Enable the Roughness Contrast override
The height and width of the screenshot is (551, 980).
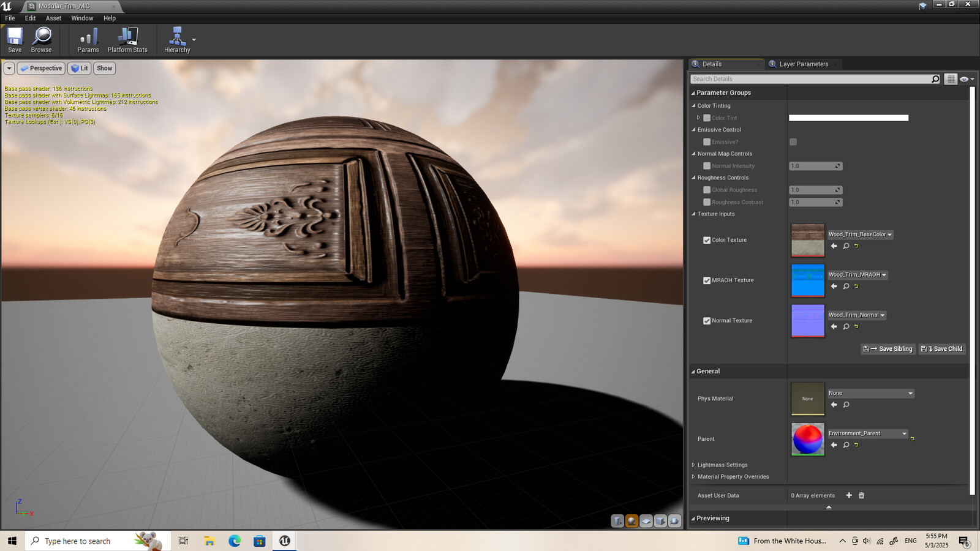(x=707, y=202)
